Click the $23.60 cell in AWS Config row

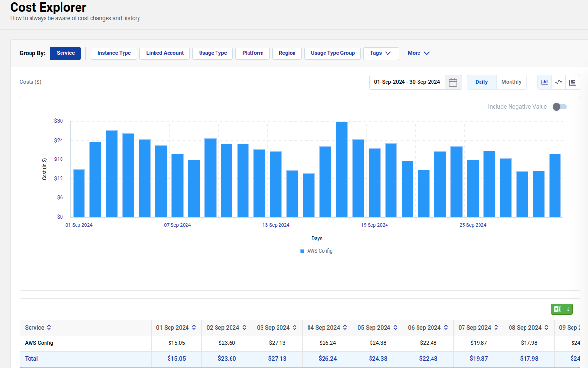click(227, 343)
